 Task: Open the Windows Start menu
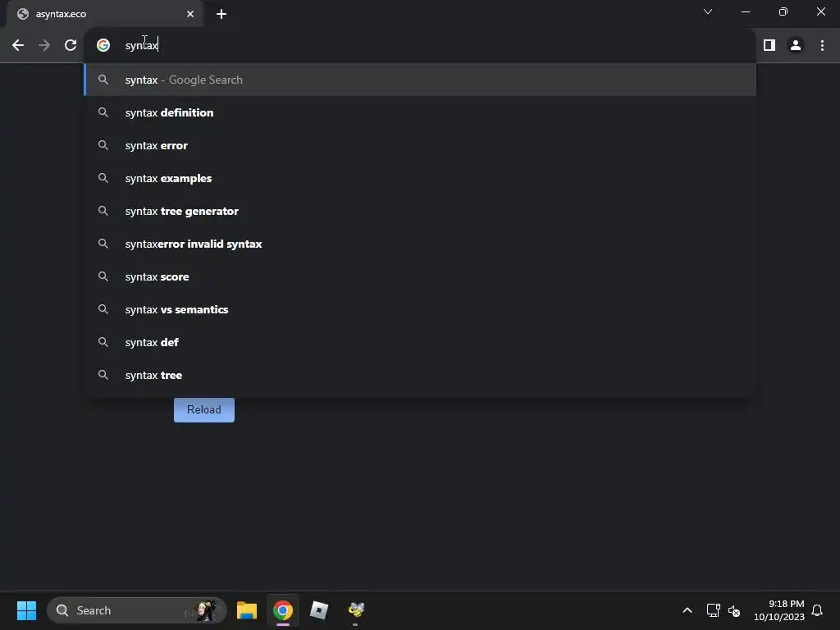26,610
